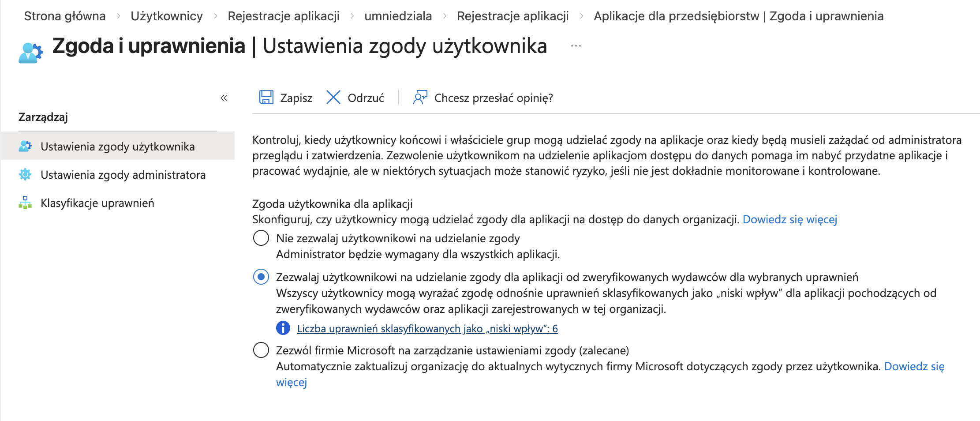
Task: Switch to Ustawienia zgody administratora
Action: point(123,175)
